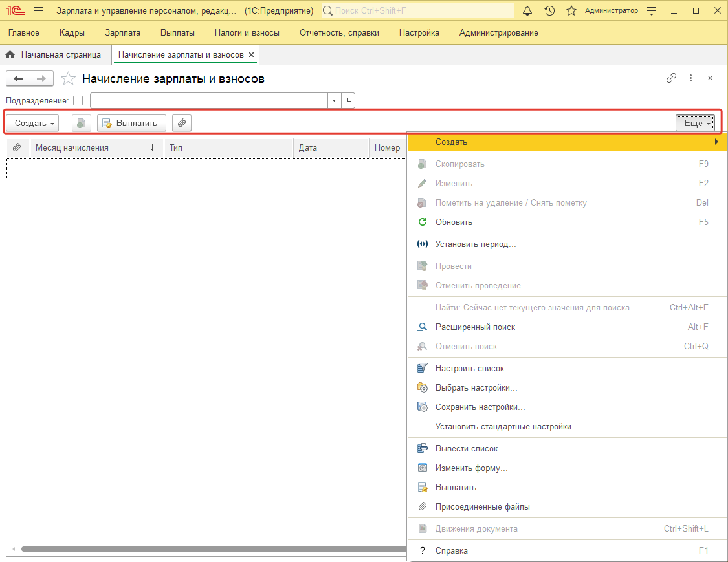Viewport: 728px width, 562px height.
Task: Select Обновить in the menu
Action: (454, 222)
